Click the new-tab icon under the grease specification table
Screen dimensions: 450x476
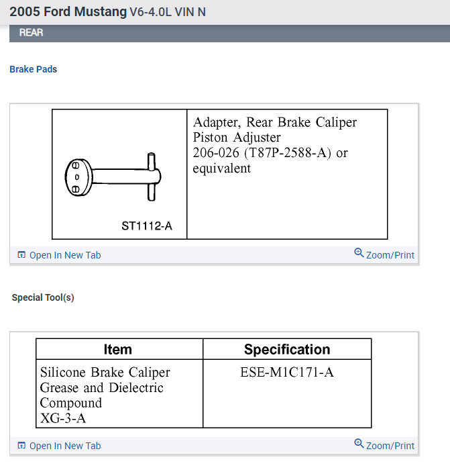coord(21,446)
